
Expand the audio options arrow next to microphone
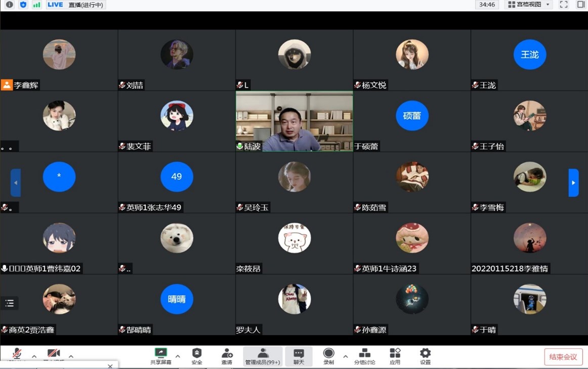[x=34, y=356]
